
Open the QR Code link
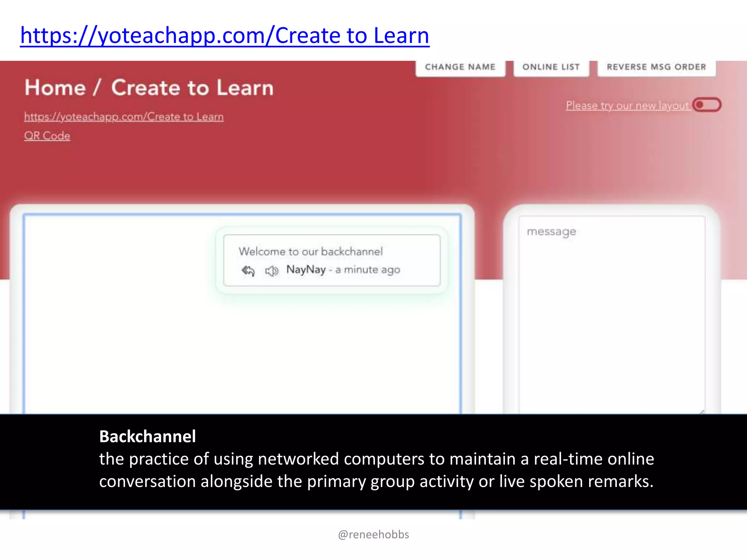click(x=47, y=136)
